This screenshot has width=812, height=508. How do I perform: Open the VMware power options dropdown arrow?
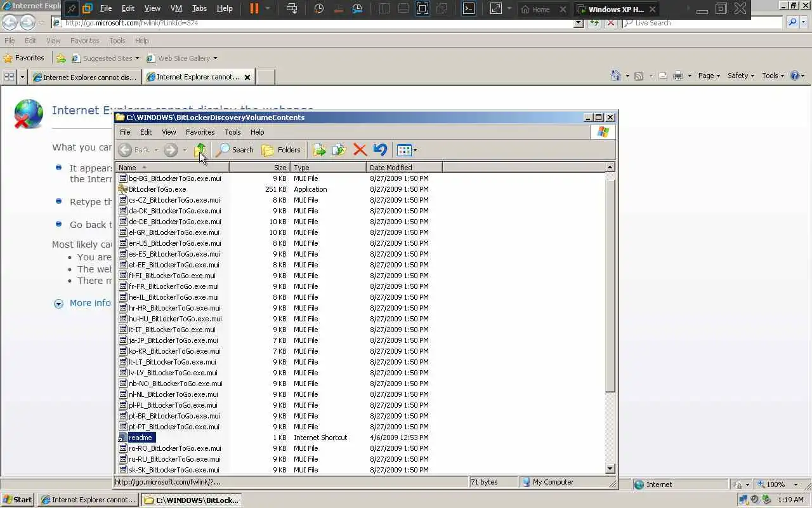point(268,9)
